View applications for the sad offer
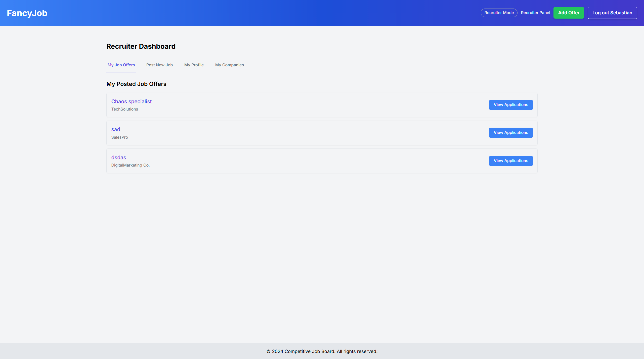The width and height of the screenshot is (644, 359). [x=511, y=133]
